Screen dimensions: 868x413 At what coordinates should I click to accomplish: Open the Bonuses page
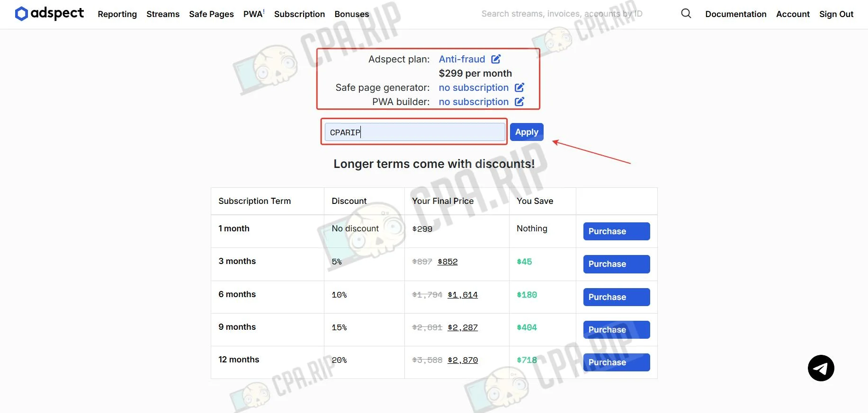(352, 14)
